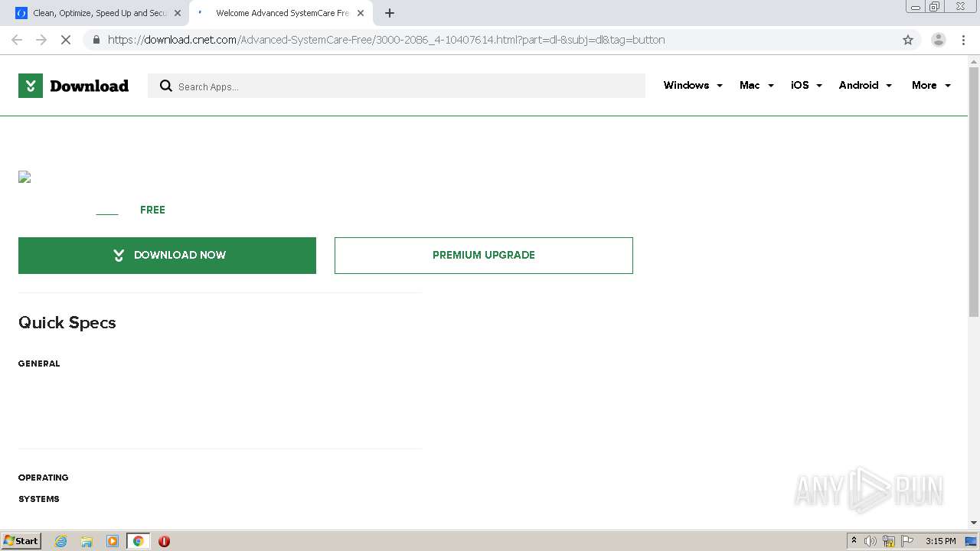Open the Chrome profile avatar

tap(938, 40)
